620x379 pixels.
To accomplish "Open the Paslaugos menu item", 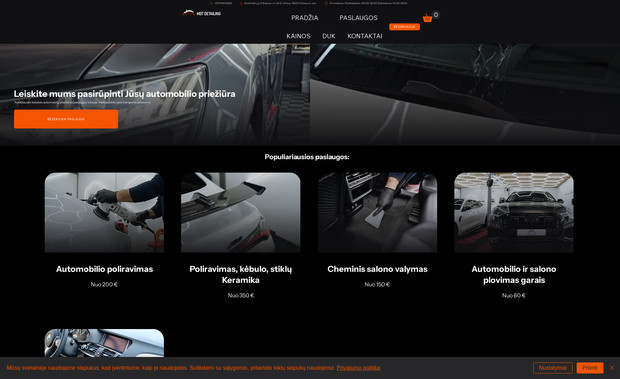I will tap(358, 18).
